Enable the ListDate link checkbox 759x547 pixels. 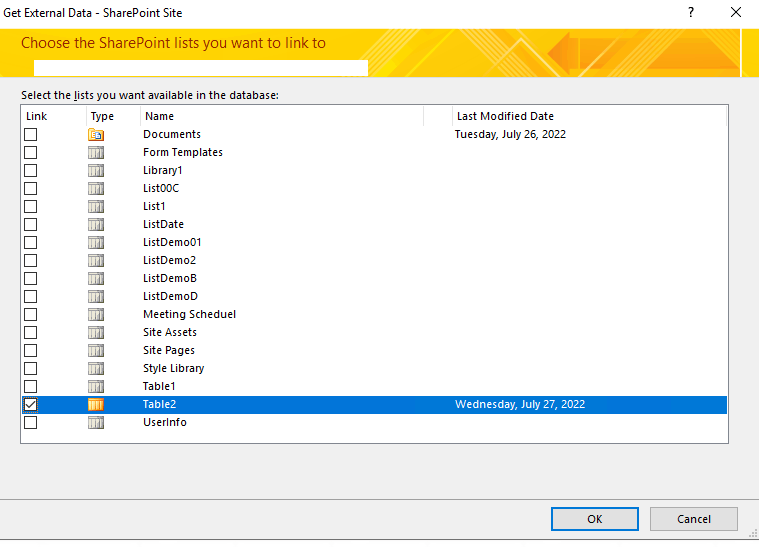point(30,225)
